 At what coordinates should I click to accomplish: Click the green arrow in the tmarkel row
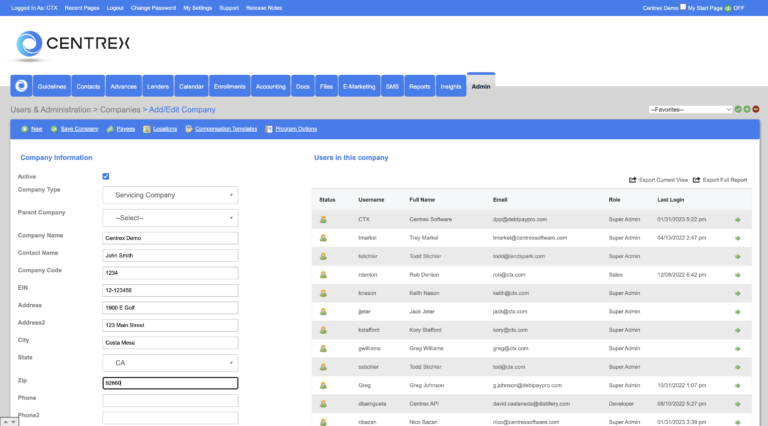738,238
